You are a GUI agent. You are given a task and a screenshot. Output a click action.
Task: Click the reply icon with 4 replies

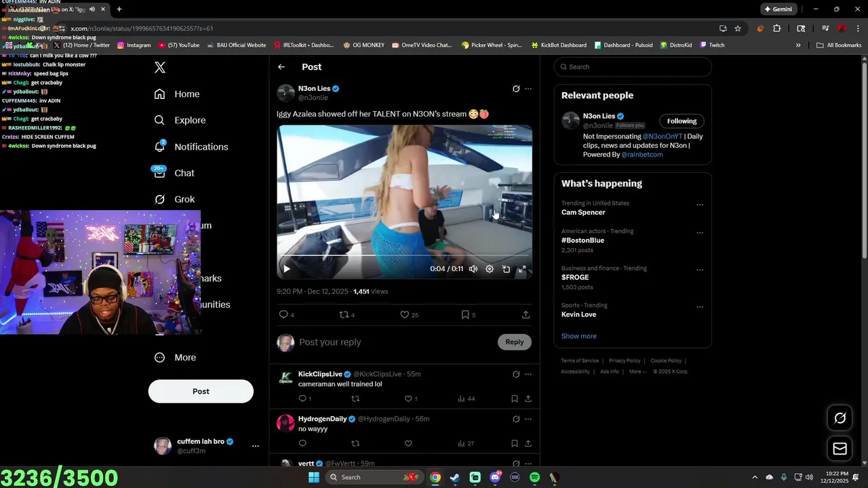click(287, 314)
